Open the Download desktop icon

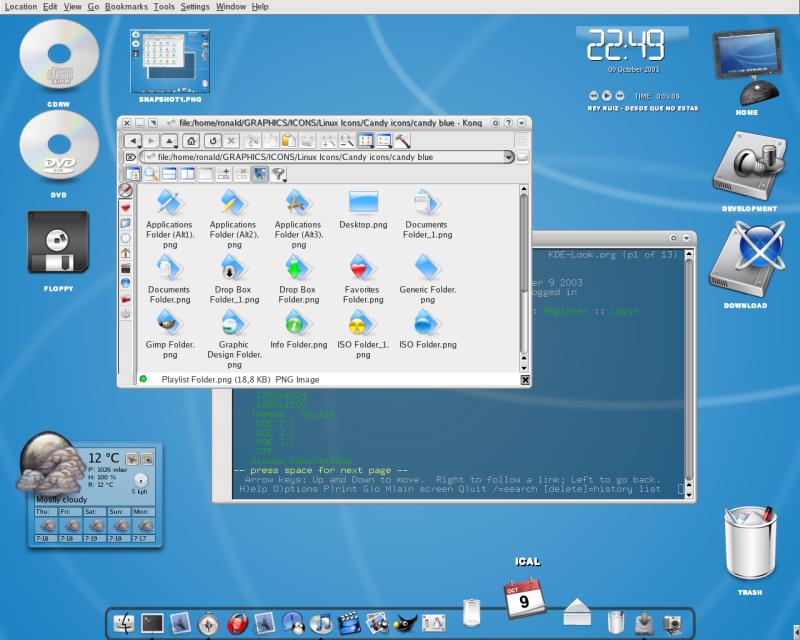pos(743,255)
